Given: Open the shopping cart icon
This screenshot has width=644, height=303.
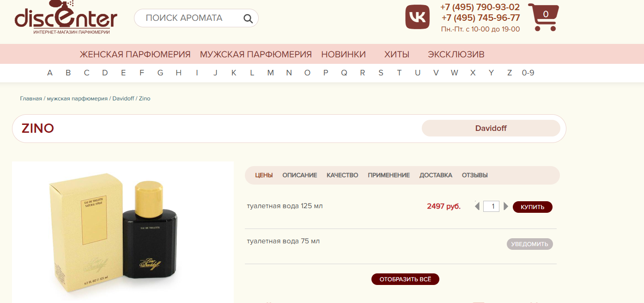Looking at the screenshot, I should point(544,17).
